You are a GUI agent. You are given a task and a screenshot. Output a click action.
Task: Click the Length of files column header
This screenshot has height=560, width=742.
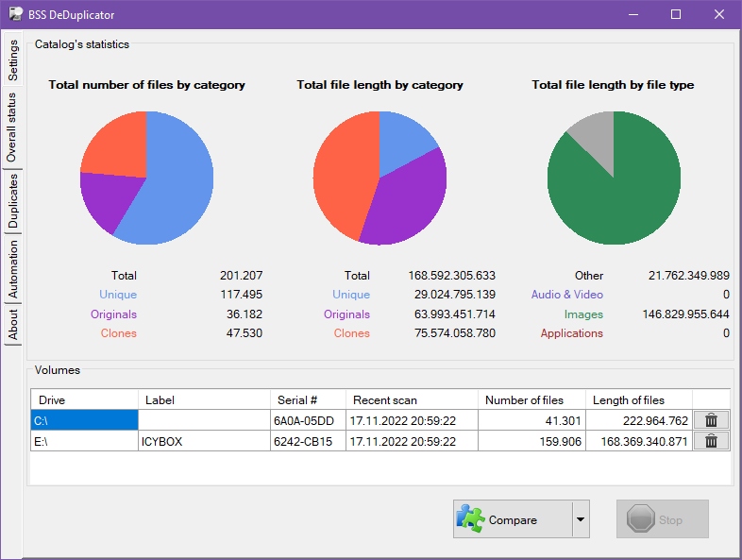[x=639, y=400]
